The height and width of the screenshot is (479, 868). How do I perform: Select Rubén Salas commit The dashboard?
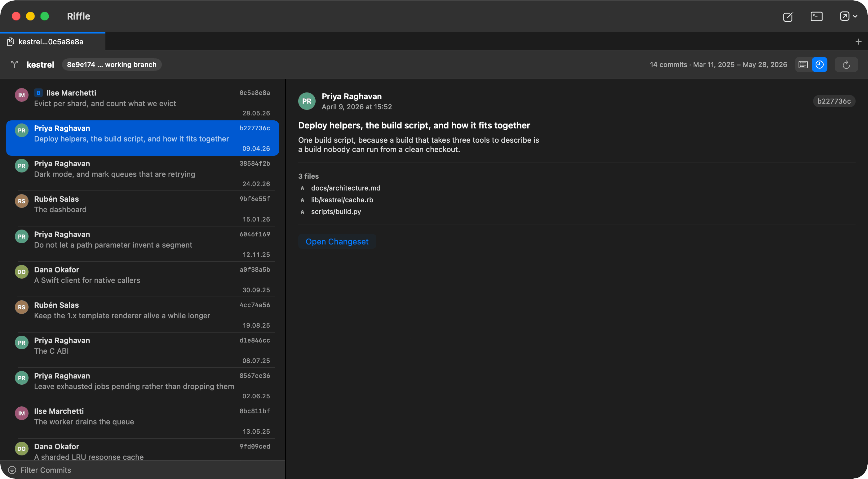[x=143, y=209]
